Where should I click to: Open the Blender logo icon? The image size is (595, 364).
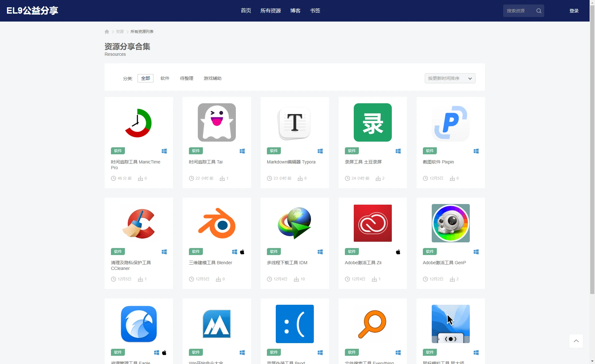[217, 223]
